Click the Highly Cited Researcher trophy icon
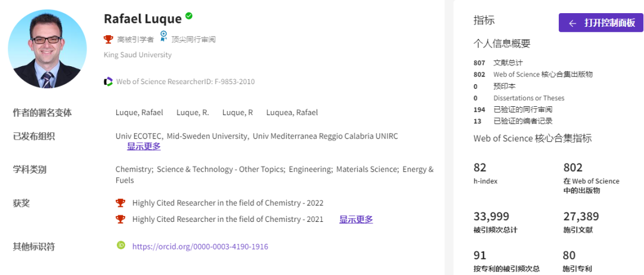The image size is (644, 275). (x=108, y=39)
